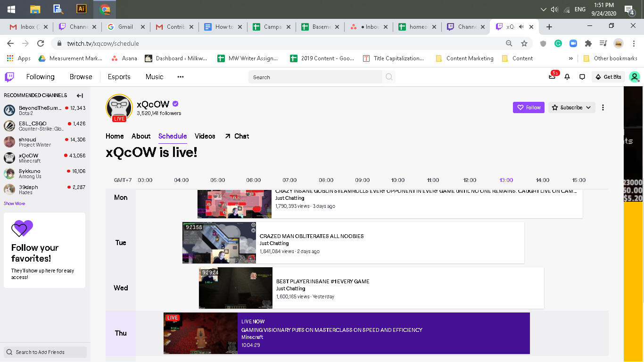This screenshot has width=644, height=362.
Task: Open the Asana bookmark
Action: click(x=124, y=58)
